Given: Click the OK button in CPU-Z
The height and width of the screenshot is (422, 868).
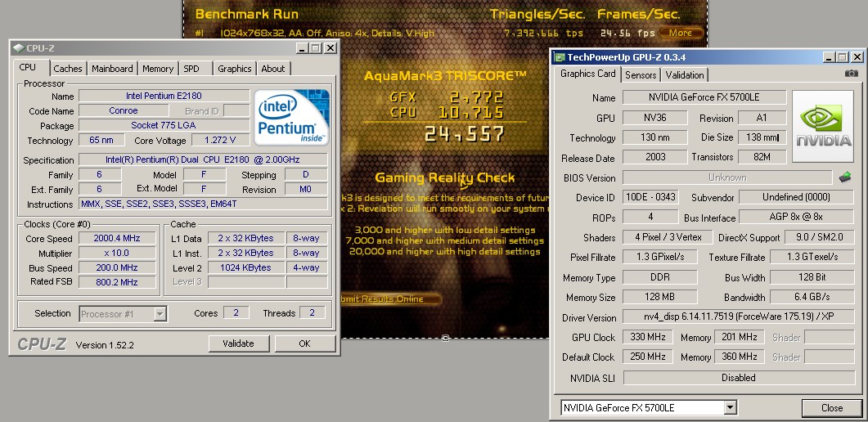Looking at the screenshot, I should coord(304,343).
